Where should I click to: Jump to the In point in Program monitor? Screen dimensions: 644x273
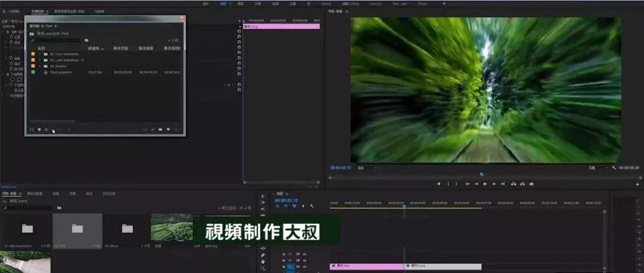[x=467, y=184]
